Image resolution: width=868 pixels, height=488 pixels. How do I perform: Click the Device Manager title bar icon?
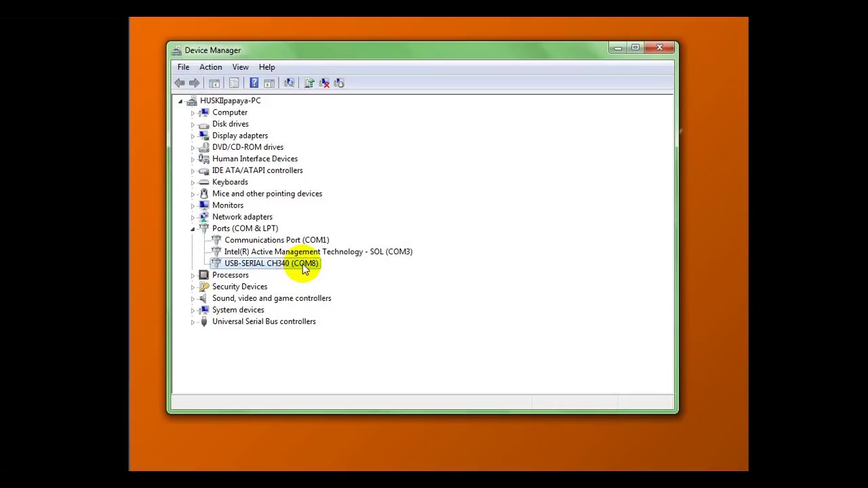pos(176,50)
